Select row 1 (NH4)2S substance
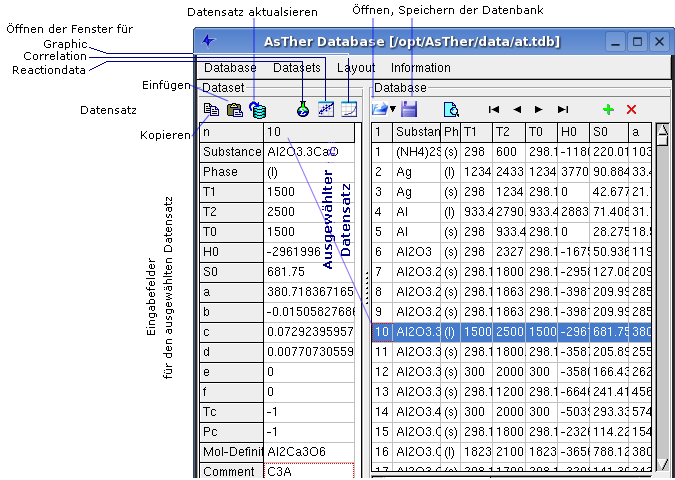675x480 pixels. point(511,152)
